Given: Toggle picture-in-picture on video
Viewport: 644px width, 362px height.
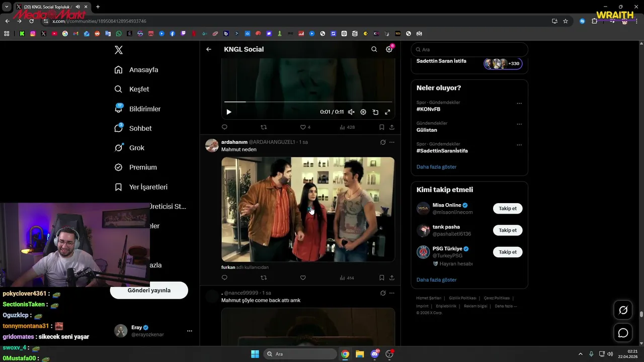Looking at the screenshot, I should [375, 112].
